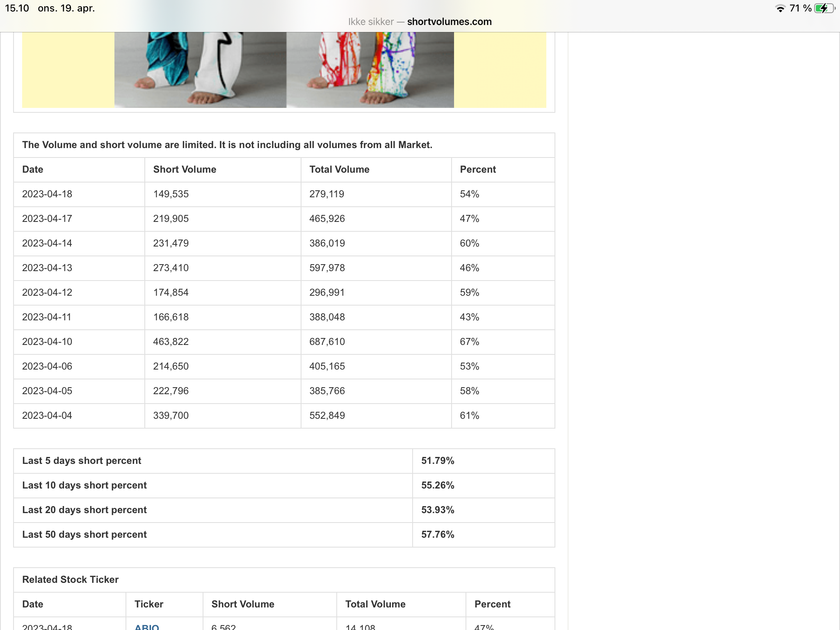Click the 57.76% value for last 50 days
Viewport: 840px width, 630px height.
(x=438, y=534)
